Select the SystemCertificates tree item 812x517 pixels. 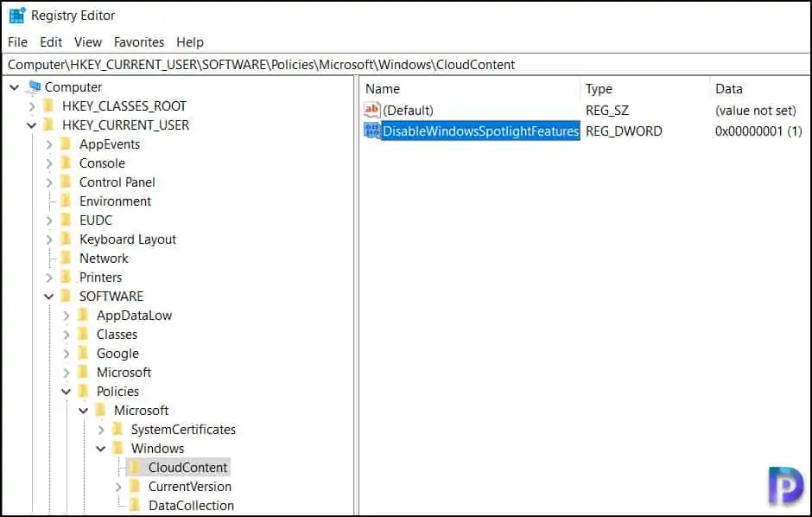[183, 430]
